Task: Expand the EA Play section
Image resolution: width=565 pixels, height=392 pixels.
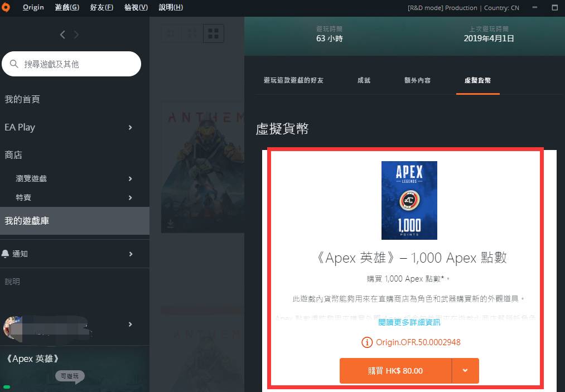Action: pos(130,127)
